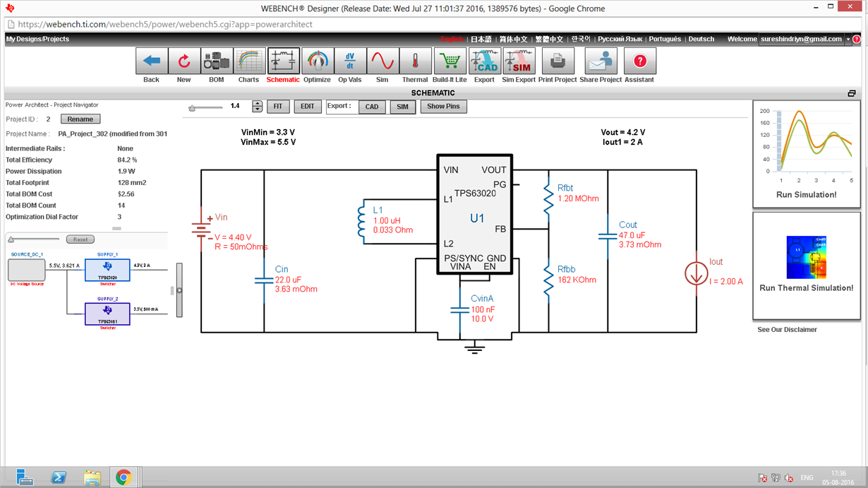Open the Sim waveform icon

382,61
